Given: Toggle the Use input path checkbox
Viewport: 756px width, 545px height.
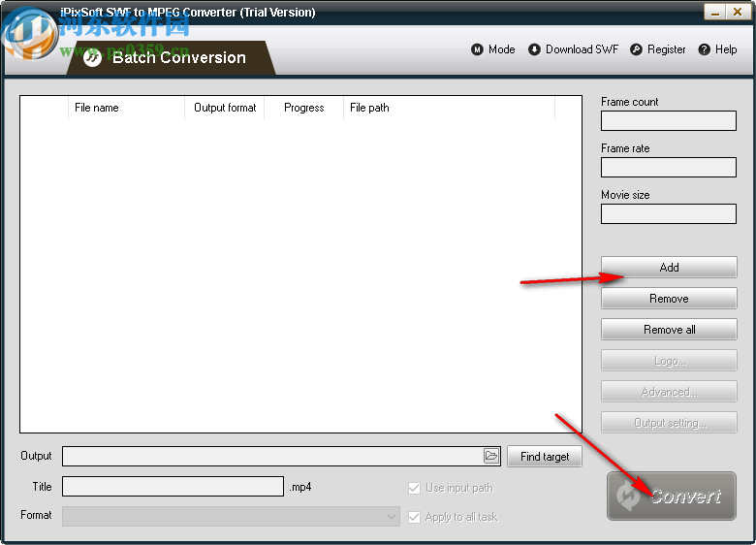Looking at the screenshot, I should point(414,488).
